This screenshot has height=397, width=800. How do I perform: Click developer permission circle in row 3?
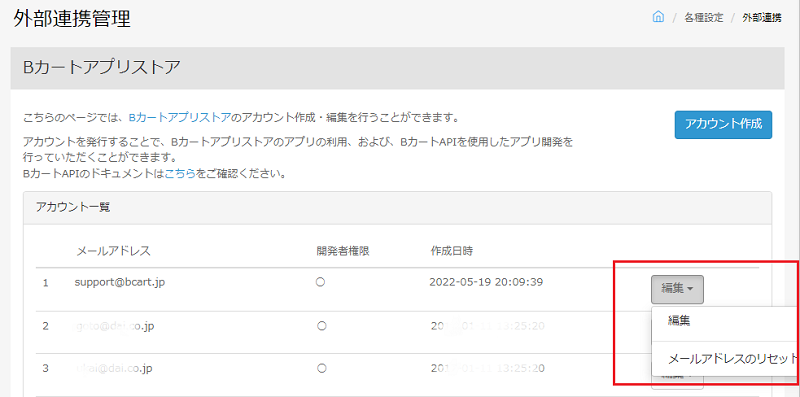click(x=321, y=367)
